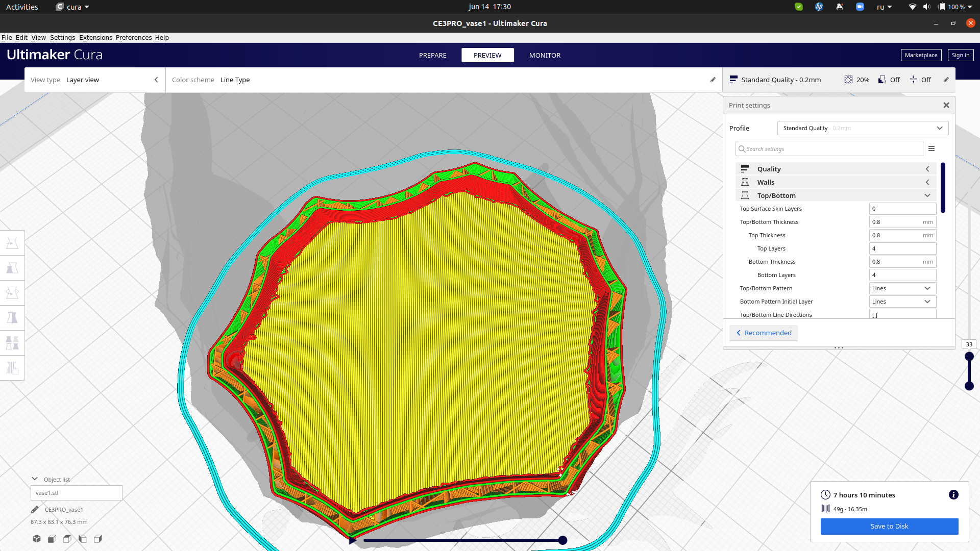Click info icon beside print time estimate
This screenshot has width=980, height=551.
(x=953, y=495)
